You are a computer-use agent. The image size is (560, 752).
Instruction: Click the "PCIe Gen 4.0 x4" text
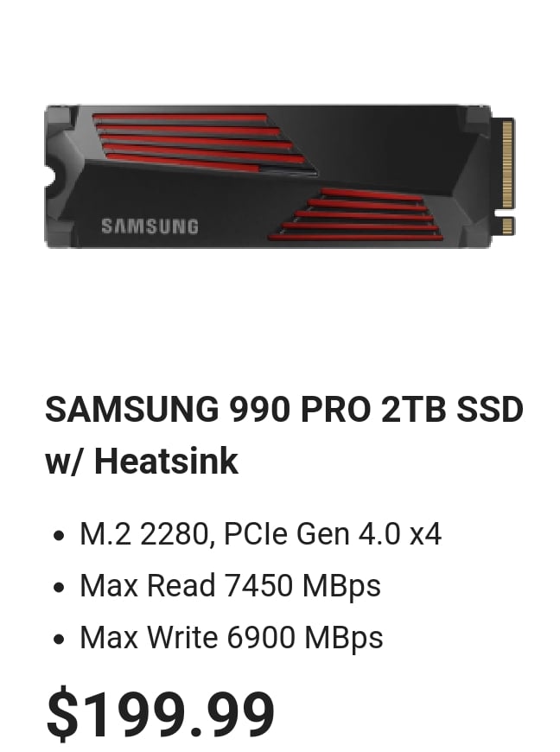[332, 534]
